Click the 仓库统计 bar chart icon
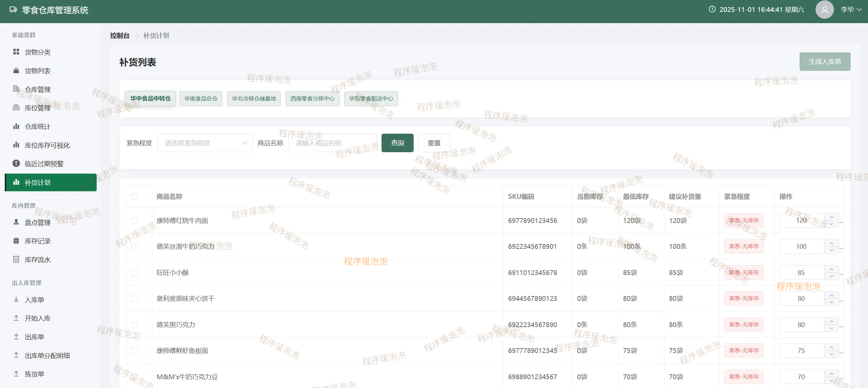The height and width of the screenshot is (388, 868). (16, 126)
